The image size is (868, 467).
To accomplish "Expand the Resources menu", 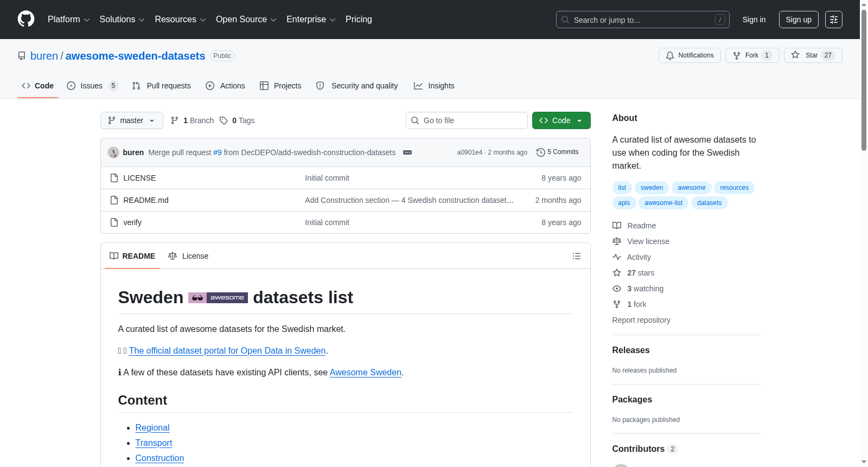I will click(x=181, y=20).
